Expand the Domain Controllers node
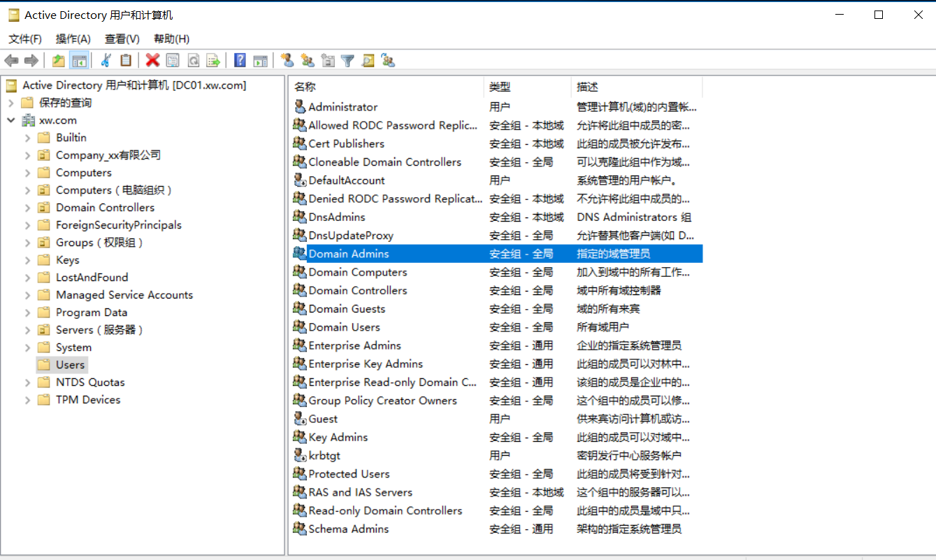This screenshot has height=560, width=936. [28, 208]
